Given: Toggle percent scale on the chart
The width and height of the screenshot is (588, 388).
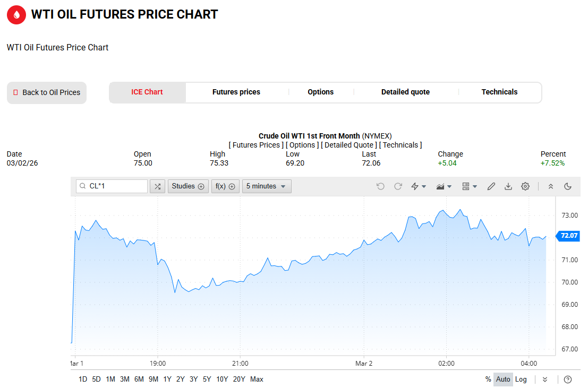Looking at the screenshot, I should (x=488, y=379).
